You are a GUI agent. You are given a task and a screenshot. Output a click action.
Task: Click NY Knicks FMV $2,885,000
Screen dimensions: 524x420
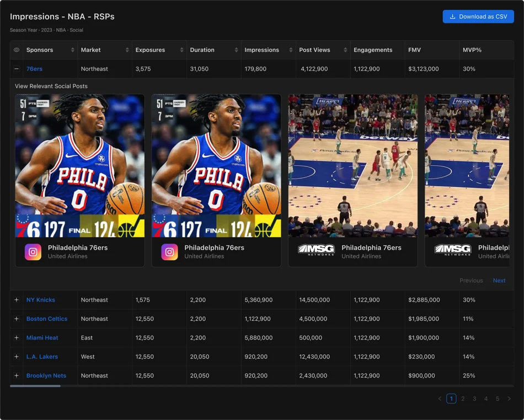[x=424, y=300]
